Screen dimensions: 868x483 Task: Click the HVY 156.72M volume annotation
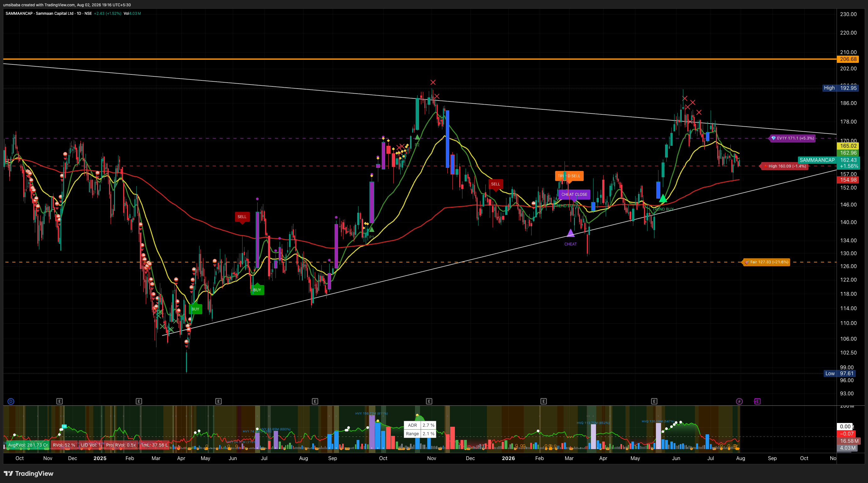[x=371, y=414]
